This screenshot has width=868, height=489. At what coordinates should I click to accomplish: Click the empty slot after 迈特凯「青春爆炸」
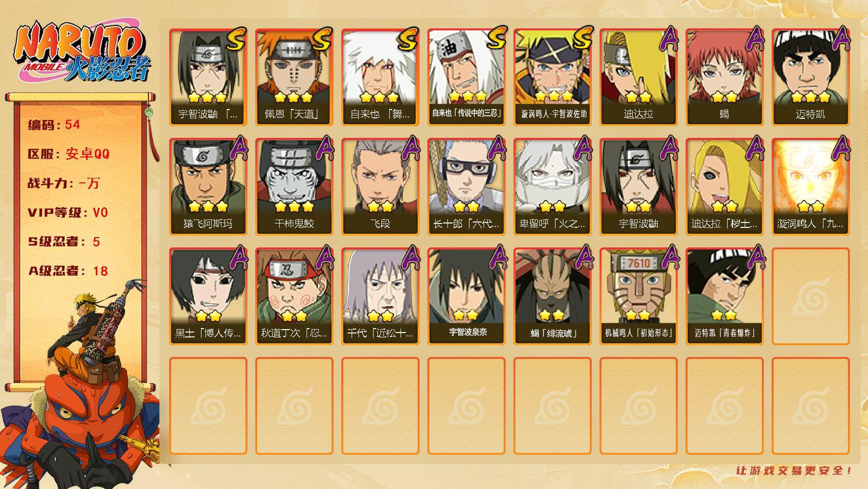810,296
